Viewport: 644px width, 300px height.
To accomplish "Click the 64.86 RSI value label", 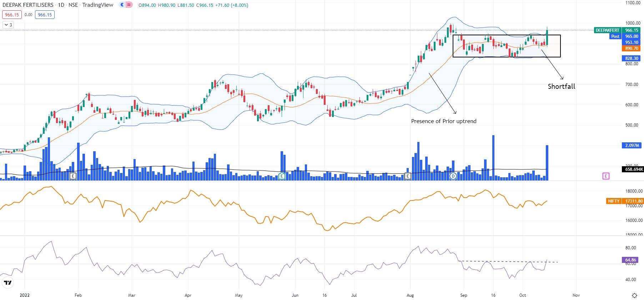I will pos(630,260).
